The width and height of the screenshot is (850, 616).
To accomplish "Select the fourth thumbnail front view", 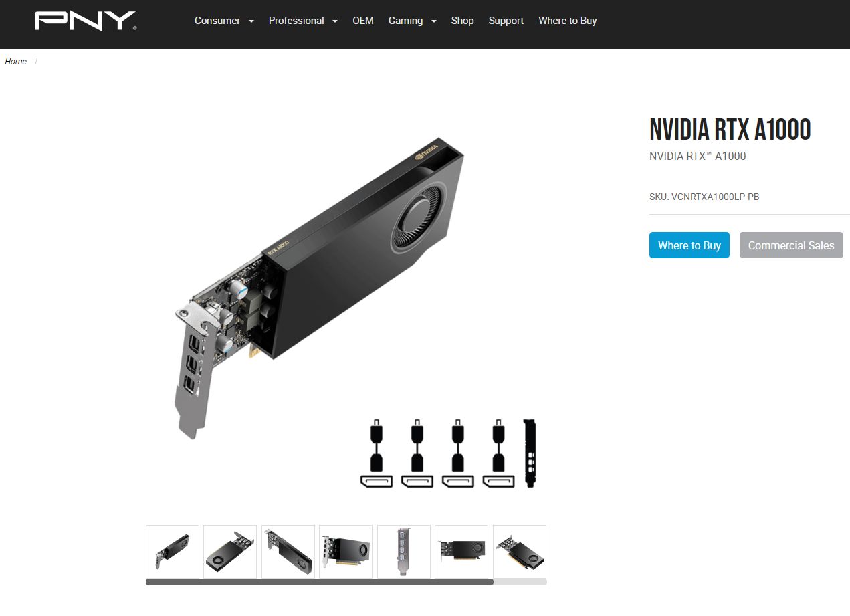I will 346,552.
